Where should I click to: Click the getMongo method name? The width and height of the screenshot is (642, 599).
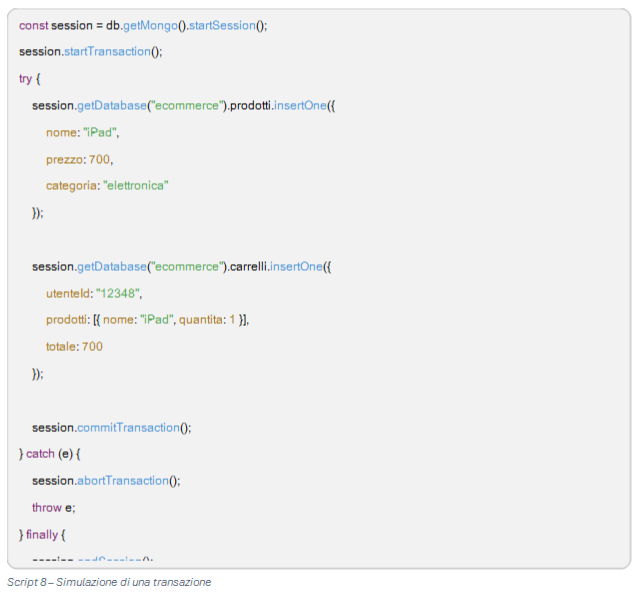pyautogui.click(x=150, y=26)
